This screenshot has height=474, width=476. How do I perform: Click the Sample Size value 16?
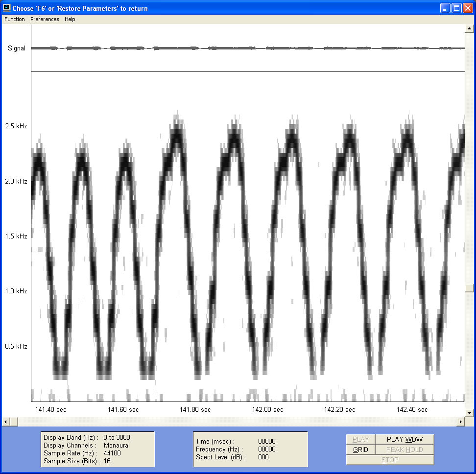(x=107, y=461)
